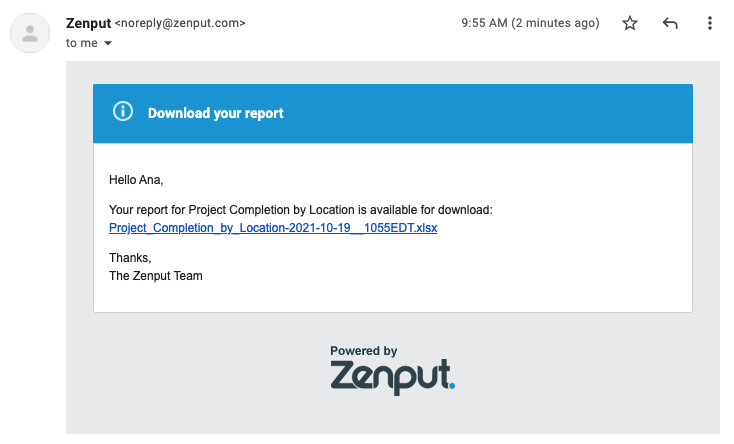This screenshot has height=444, width=734.
Task: Click the '(2 minutes ago)' relative time text
Action: 555,23
